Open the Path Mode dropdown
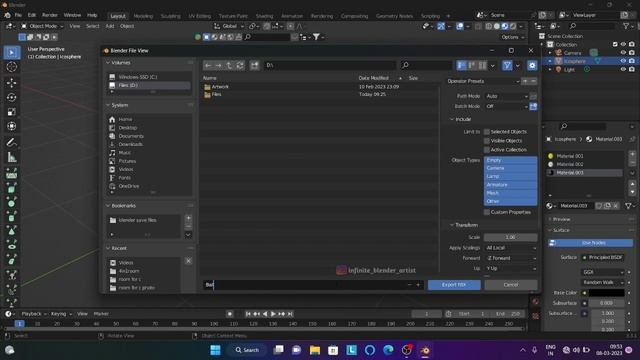The width and height of the screenshot is (640, 360). point(507,96)
